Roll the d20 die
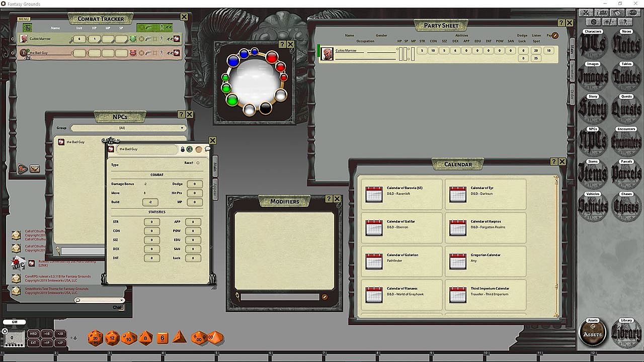Viewport: 644px width, 362px height. pyautogui.click(x=96, y=338)
